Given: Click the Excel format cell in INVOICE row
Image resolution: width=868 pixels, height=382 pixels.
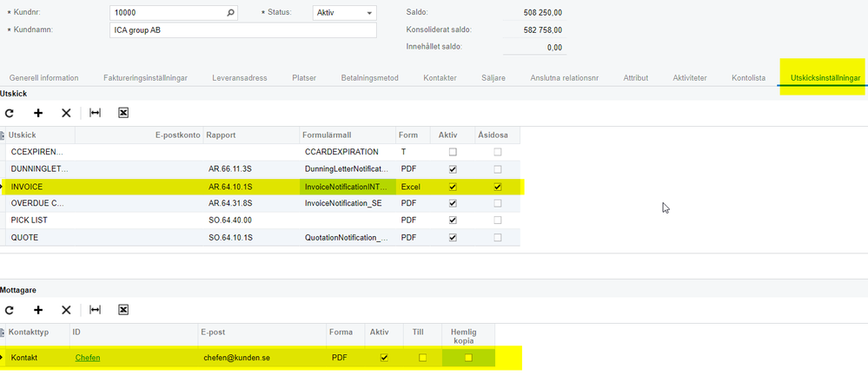Looking at the screenshot, I should coord(413,187).
